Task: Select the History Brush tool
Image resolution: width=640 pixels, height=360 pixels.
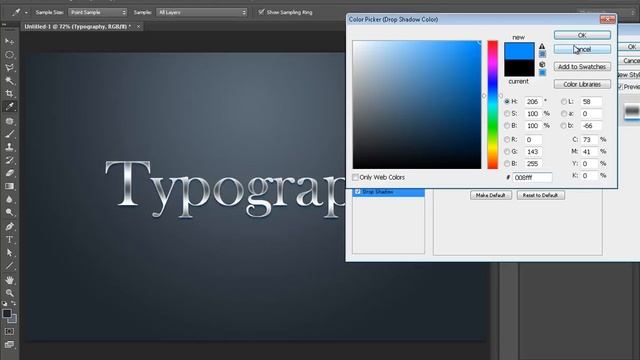Action: [9, 160]
